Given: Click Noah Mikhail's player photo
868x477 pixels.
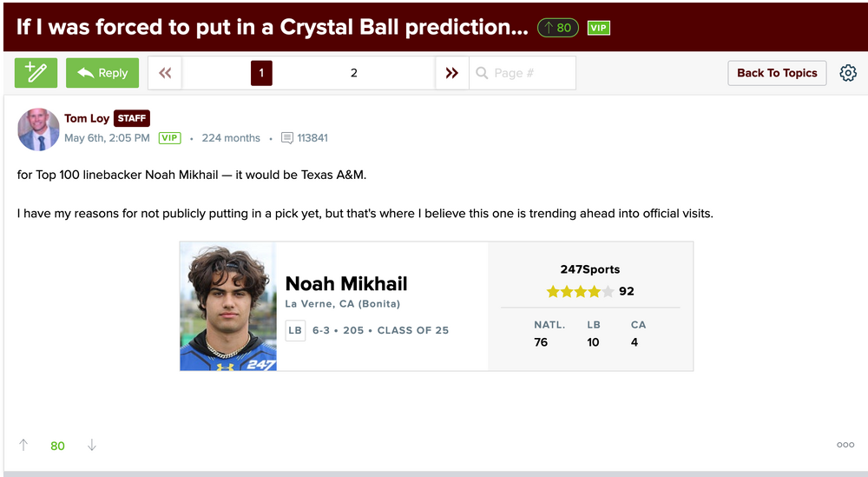Looking at the screenshot, I should pos(228,307).
